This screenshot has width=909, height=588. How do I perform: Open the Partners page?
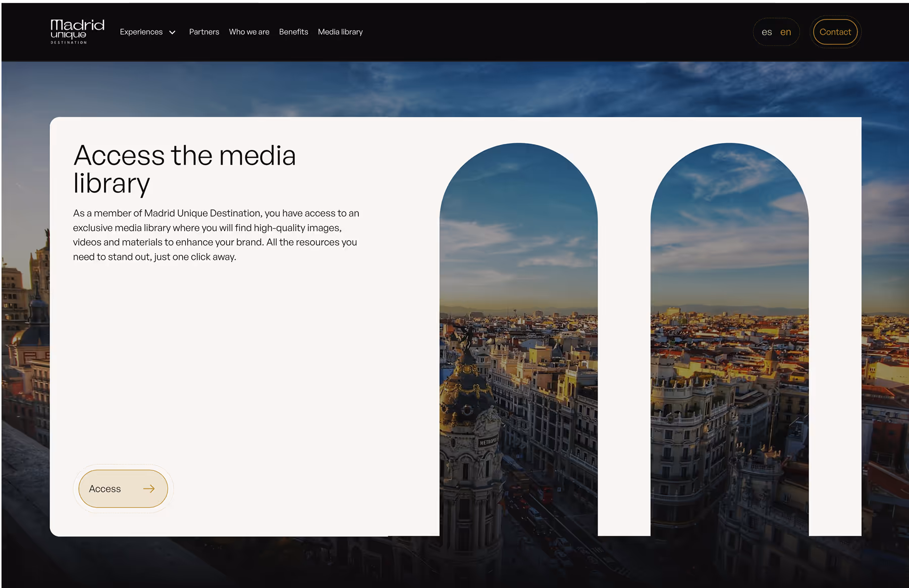[x=204, y=32]
